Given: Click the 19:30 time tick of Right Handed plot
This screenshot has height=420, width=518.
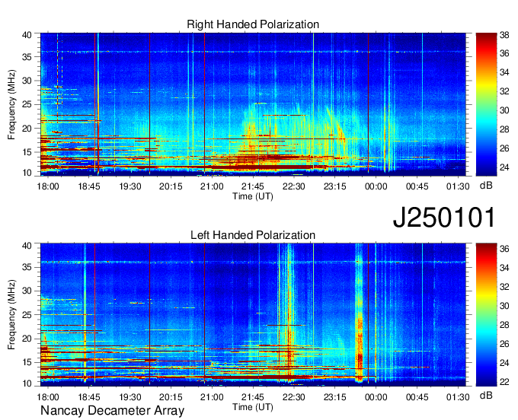Looking at the screenshot, I should pyautogui.click(x=130, y=186).
